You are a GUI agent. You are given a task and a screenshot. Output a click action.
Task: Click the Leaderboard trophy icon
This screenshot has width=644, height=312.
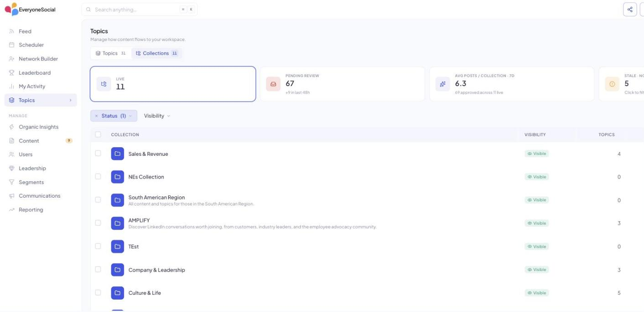12,73
